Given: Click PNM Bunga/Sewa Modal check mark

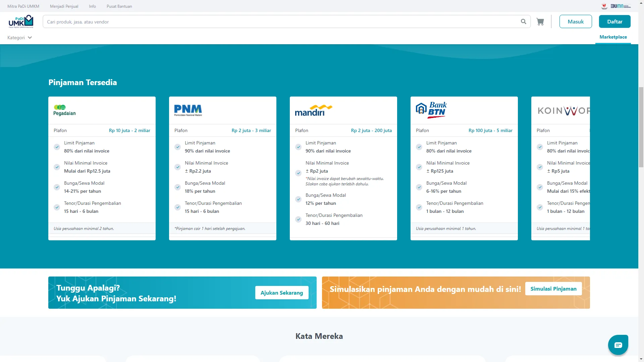Looking at the screenshot, I should [x=178, y=187].
